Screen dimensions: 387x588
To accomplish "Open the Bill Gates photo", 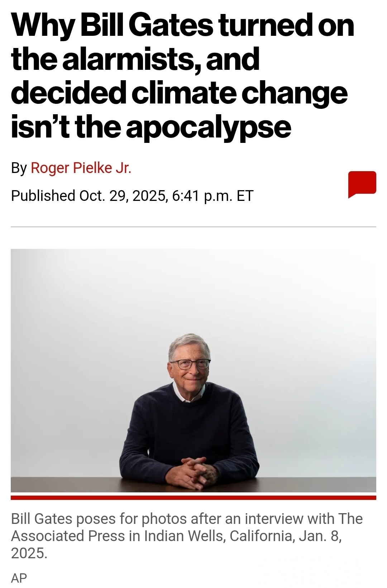I will [193, 370].
